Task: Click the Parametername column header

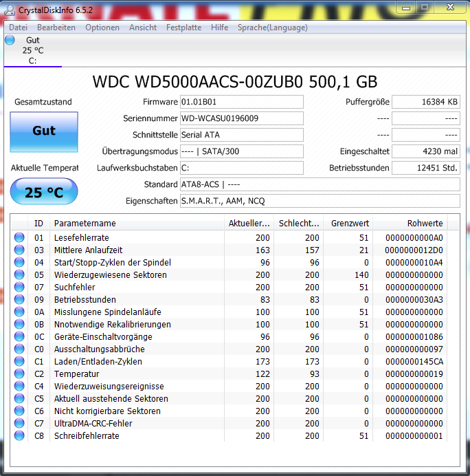Action: pyautogui.click(x=137, y=224)
